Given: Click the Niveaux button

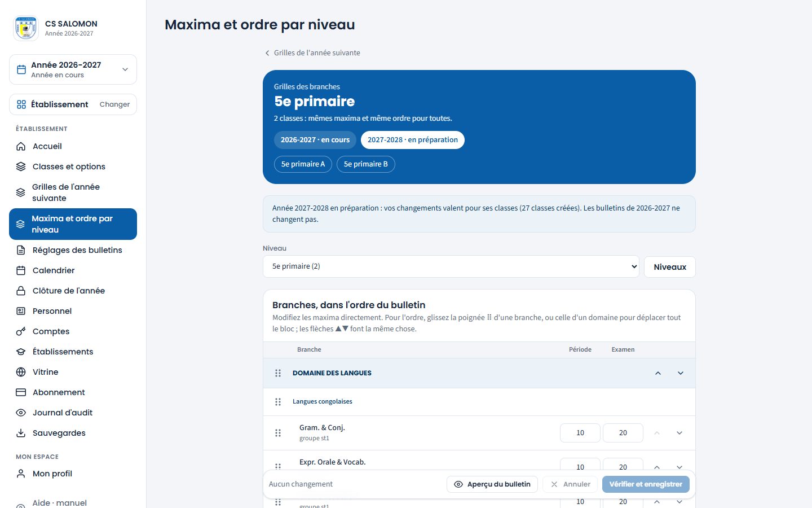Looking at the screenshot, I should [x=670, y=267].
